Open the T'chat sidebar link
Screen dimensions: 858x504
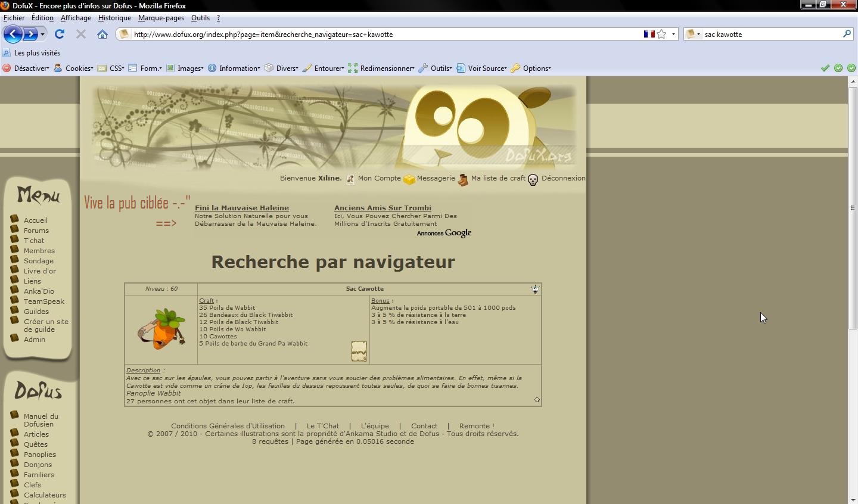34,241
